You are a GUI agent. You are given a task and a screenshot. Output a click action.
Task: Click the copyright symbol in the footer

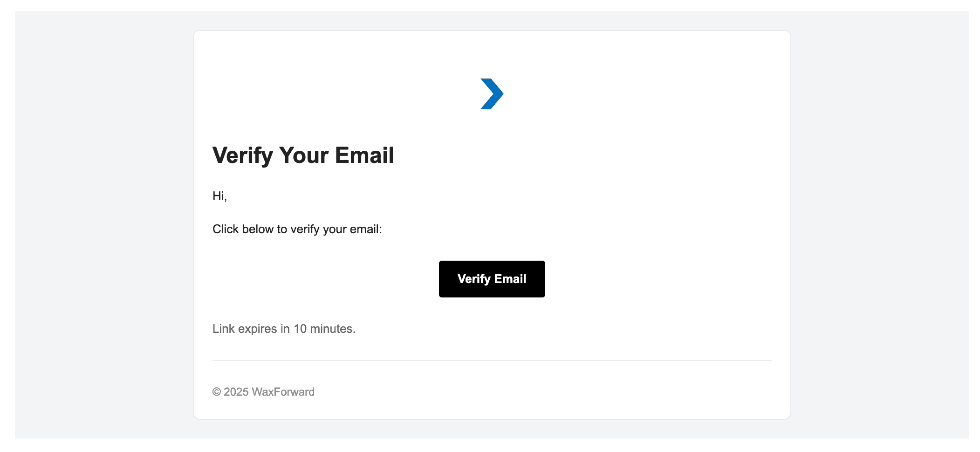tap(217, 391)
